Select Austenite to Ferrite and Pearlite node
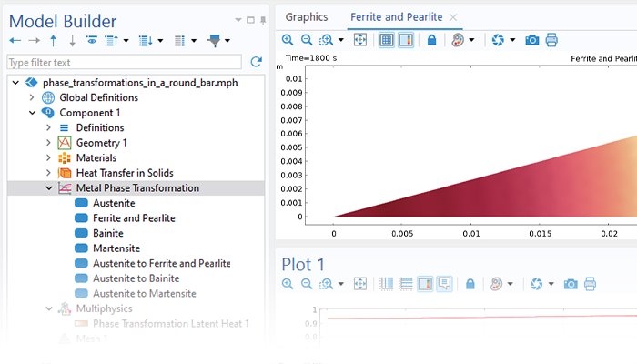This screenshot has height=364, width=637. [161, 263]
